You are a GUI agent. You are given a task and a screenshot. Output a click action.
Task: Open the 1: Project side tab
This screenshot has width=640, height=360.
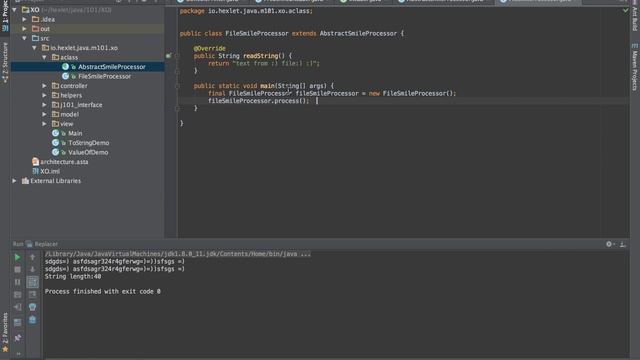(5, 16)
